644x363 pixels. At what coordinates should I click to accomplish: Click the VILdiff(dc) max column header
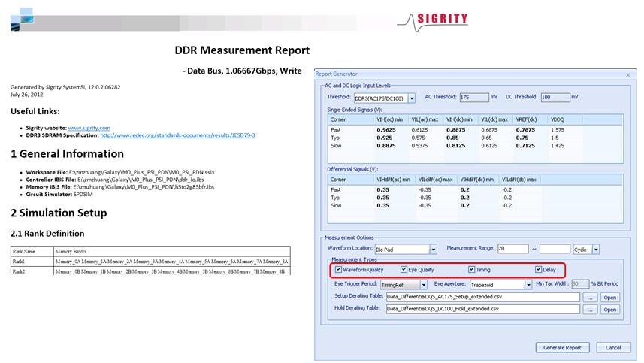(x=519, y=180)
